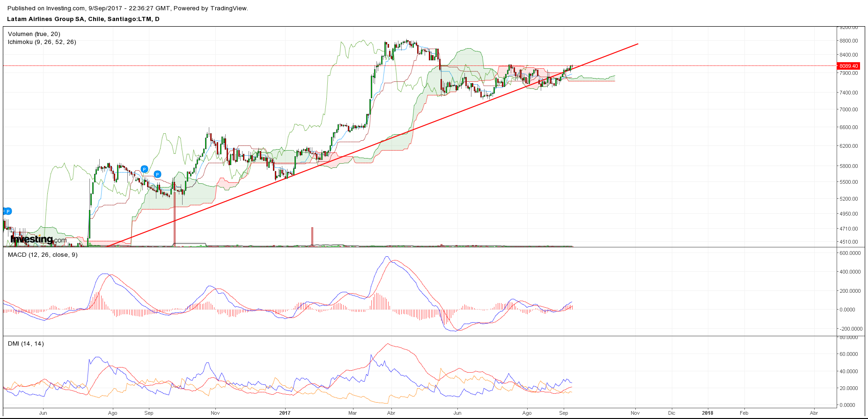Select the red 8089.40 current price tag

pos(848,66)
